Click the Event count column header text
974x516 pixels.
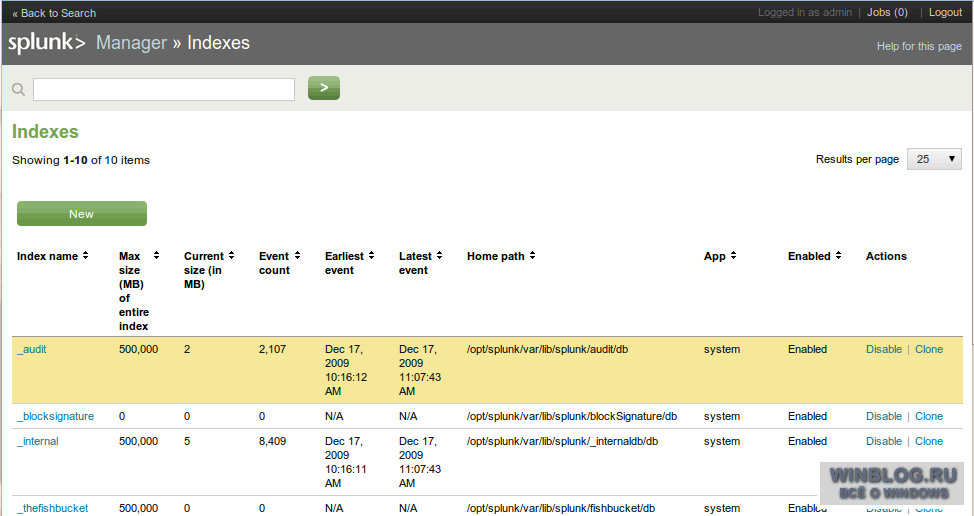coord(274,263)
